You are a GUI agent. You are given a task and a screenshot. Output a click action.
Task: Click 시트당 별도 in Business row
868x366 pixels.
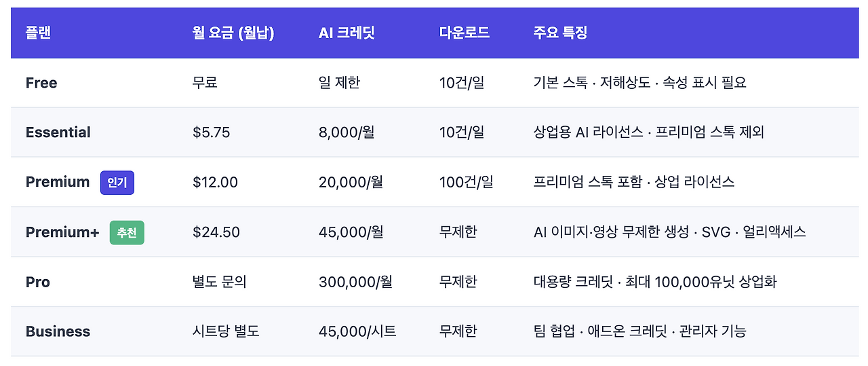click(x=226, y=331)
